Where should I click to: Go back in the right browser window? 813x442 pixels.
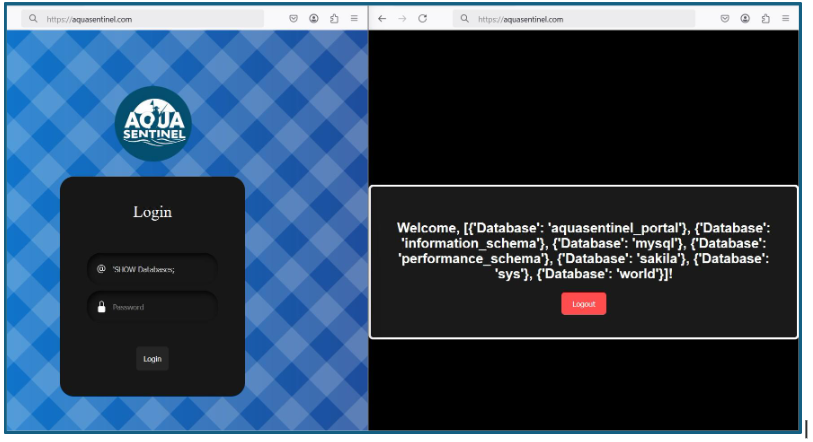coord(382,19)
